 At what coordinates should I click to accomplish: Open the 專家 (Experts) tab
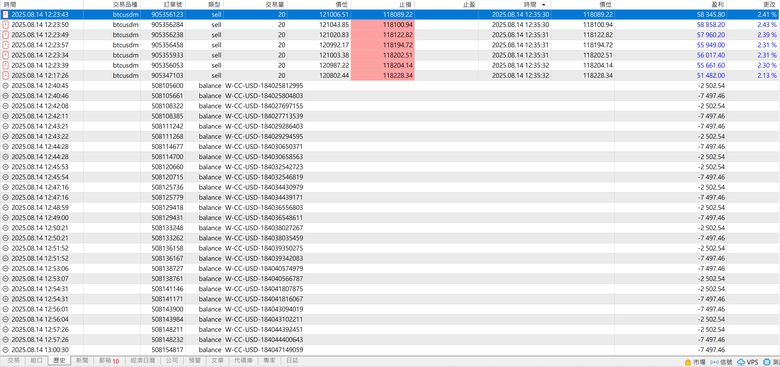(270, 361)
